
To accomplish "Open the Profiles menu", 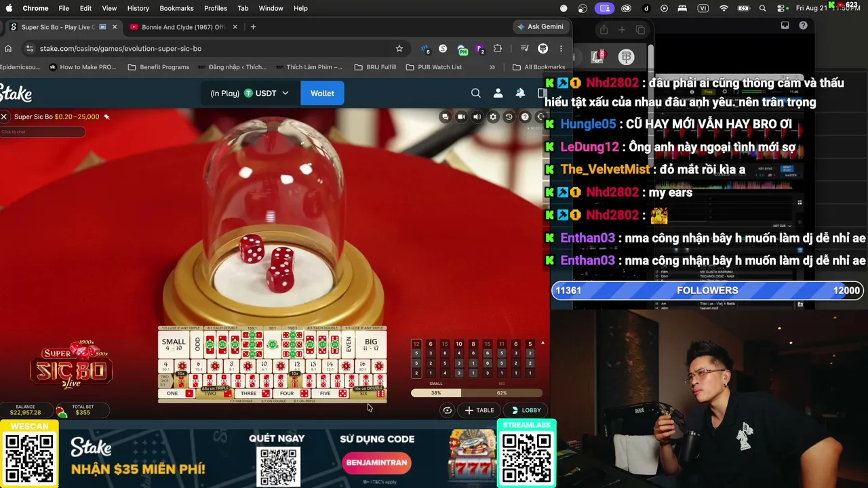I will tap(216, 8).
